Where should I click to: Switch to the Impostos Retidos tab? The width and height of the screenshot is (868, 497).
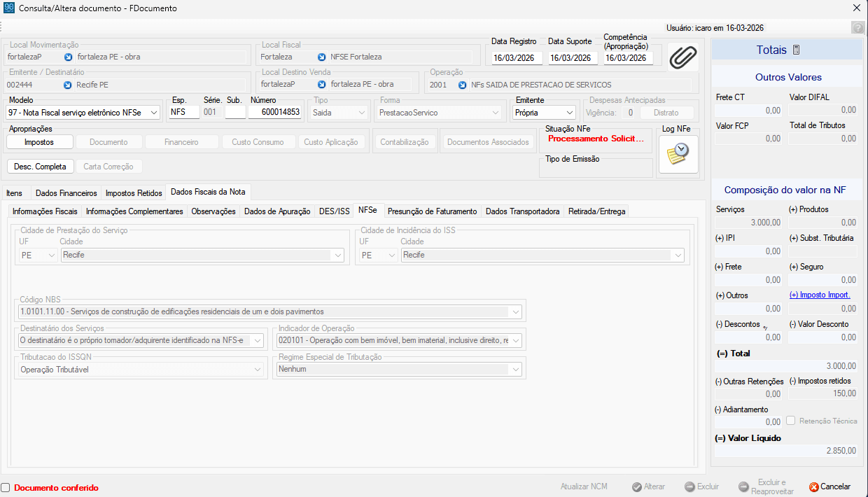pos(134,192)
